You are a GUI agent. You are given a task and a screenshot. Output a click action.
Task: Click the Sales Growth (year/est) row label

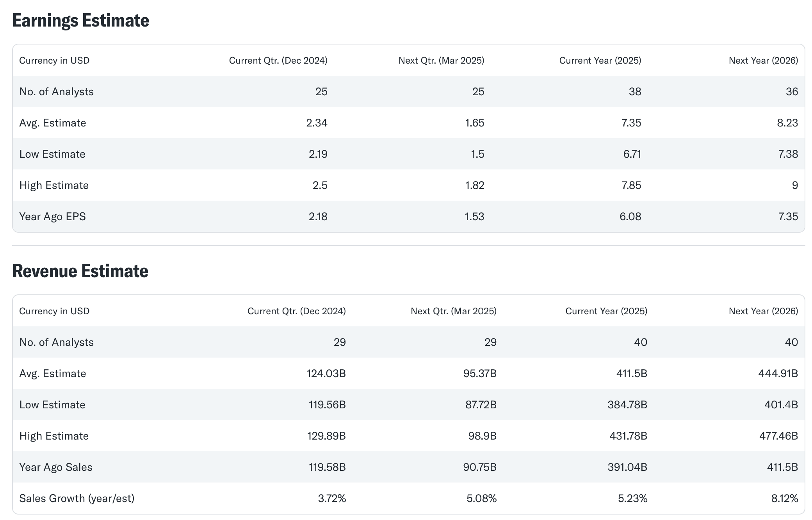pos(77,499)
